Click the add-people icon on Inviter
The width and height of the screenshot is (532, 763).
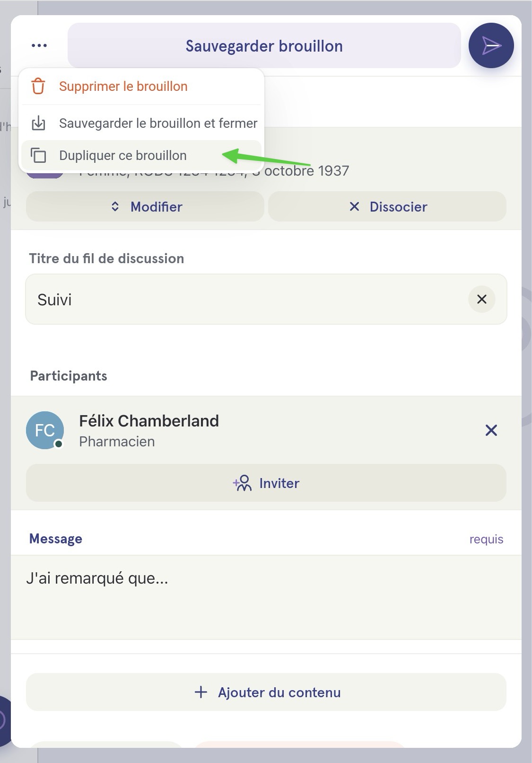(243, 483)
